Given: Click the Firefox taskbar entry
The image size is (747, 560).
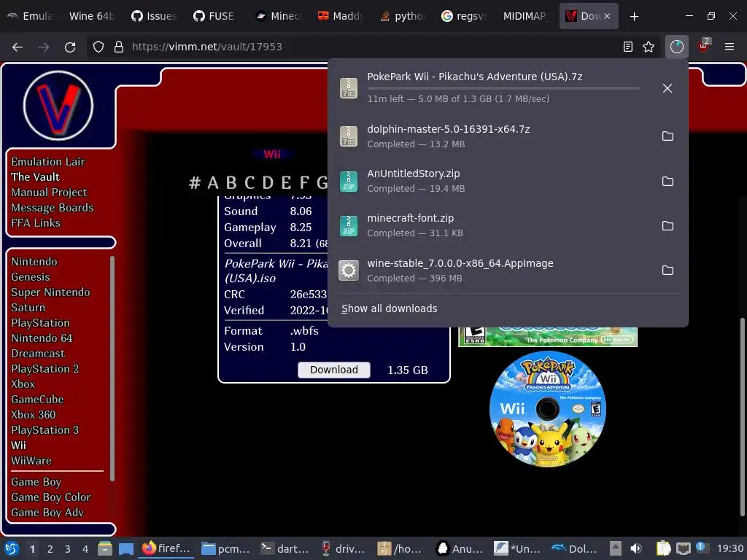Looking at the screenshot, I should tap(166, 548).
